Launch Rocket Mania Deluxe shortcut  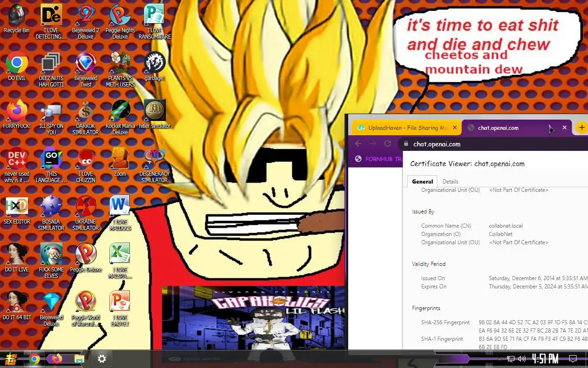click(120, 117)
